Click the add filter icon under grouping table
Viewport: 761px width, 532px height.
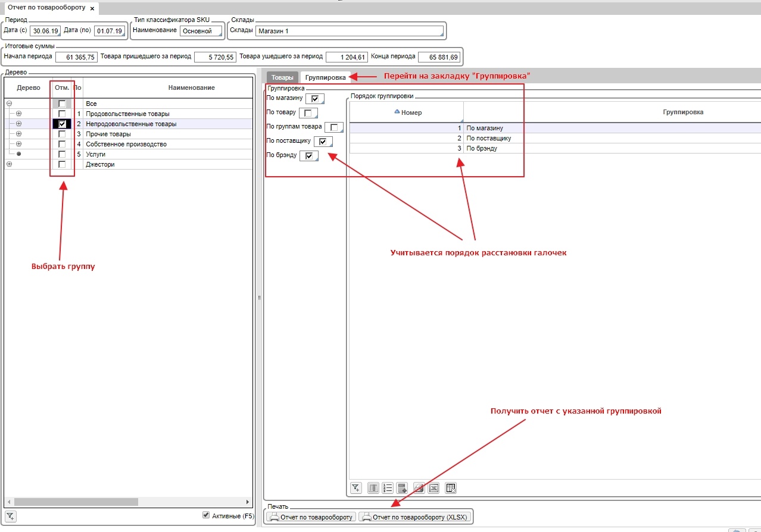[355, 488]
